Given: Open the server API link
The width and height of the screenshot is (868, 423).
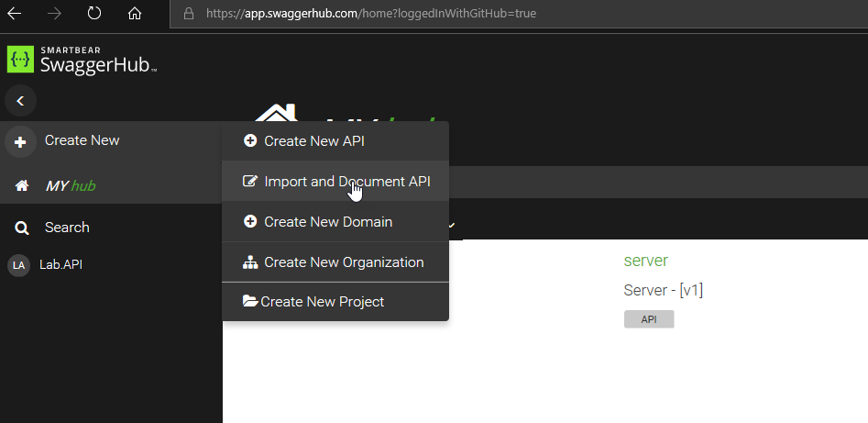Looking at the screenshot, I should click(645, 261).
